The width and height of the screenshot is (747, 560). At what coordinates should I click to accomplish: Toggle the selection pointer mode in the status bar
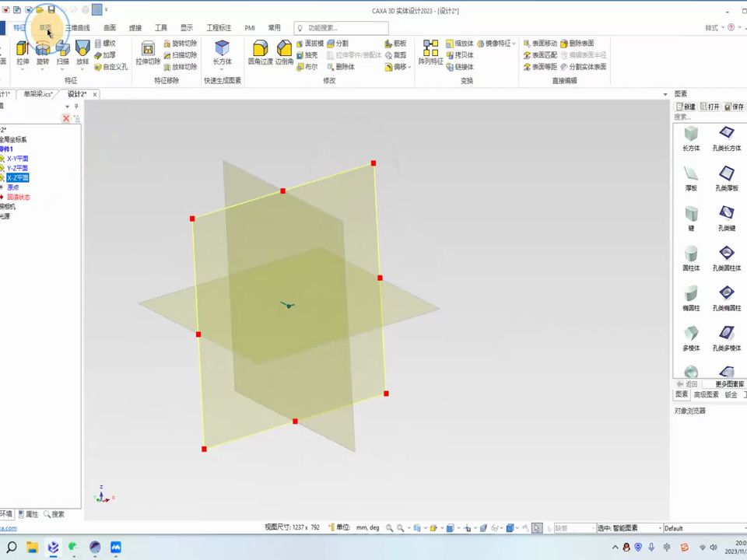coord(538,527)
